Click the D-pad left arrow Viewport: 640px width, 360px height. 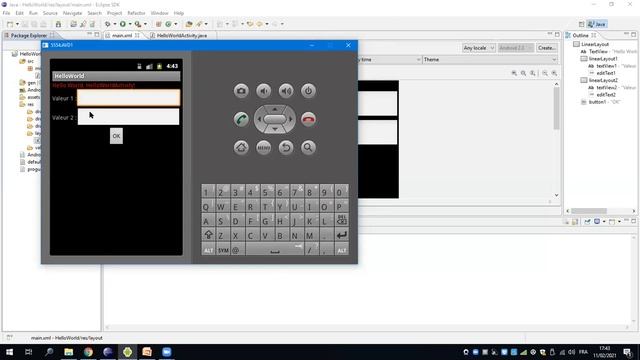coord(259,119)
